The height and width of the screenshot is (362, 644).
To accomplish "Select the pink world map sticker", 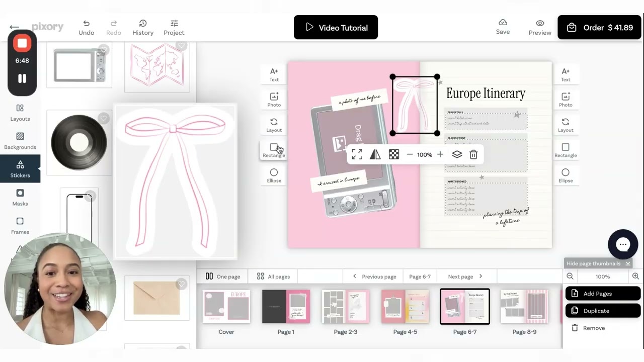I will tap(157, 67).
